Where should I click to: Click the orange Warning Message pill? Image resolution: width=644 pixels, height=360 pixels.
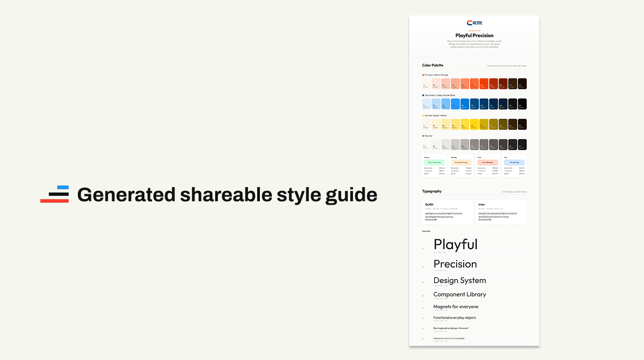pyautogui.click(x=461, y=162)
